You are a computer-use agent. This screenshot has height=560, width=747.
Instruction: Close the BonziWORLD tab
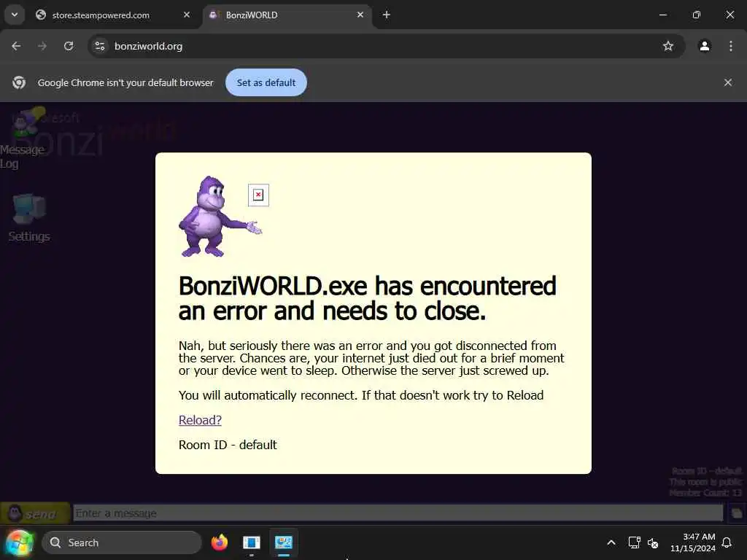[360, 15]
